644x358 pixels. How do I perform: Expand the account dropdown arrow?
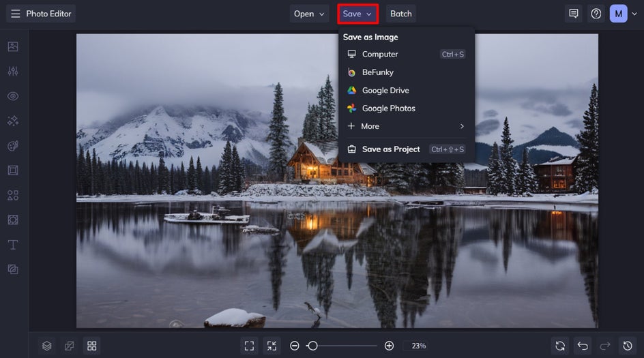coord(634,14)
